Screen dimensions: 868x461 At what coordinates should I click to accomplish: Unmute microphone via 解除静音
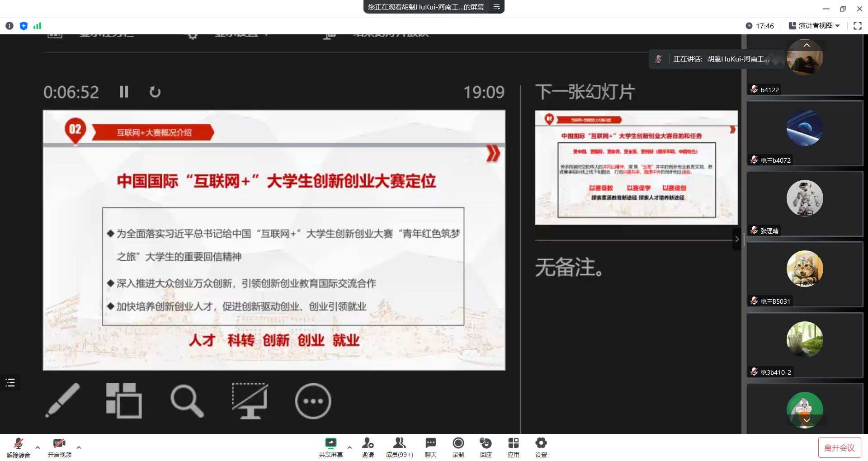(x=19, y=447)
